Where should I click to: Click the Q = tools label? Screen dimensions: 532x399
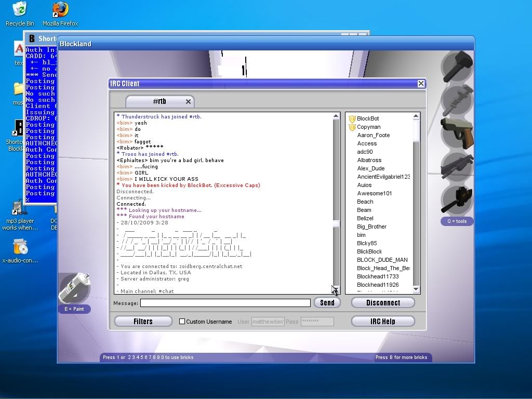pyautogui.click(x=457, y=221)
